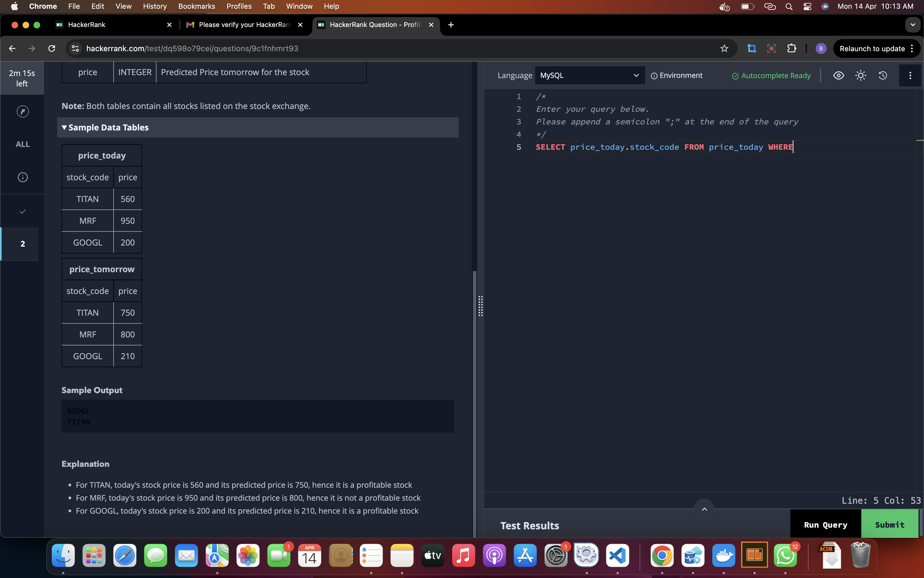Open the MySQL language dropdown
This screenshot has height=578, width=924.
(x=590, y=75)
